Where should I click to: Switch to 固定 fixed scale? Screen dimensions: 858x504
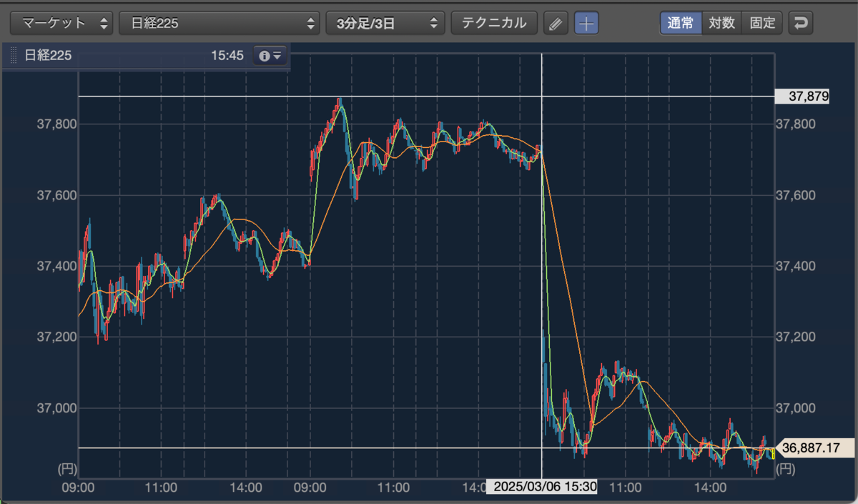tap(763, 23)
